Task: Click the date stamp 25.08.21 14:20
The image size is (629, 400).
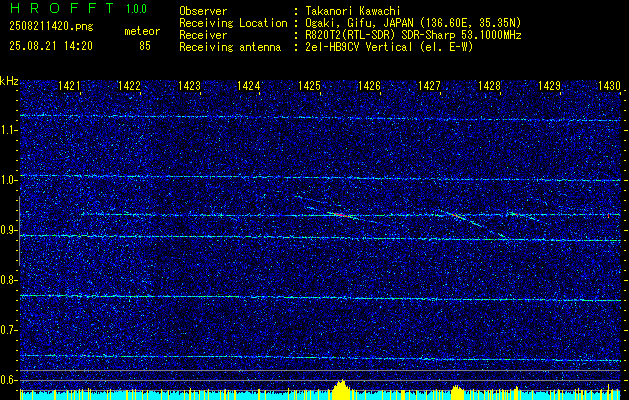Action: click(51, 46)
